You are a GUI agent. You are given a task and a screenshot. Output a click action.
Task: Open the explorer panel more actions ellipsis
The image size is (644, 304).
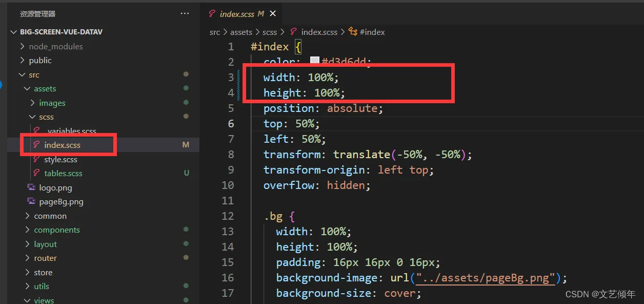[x=185, y=14]
